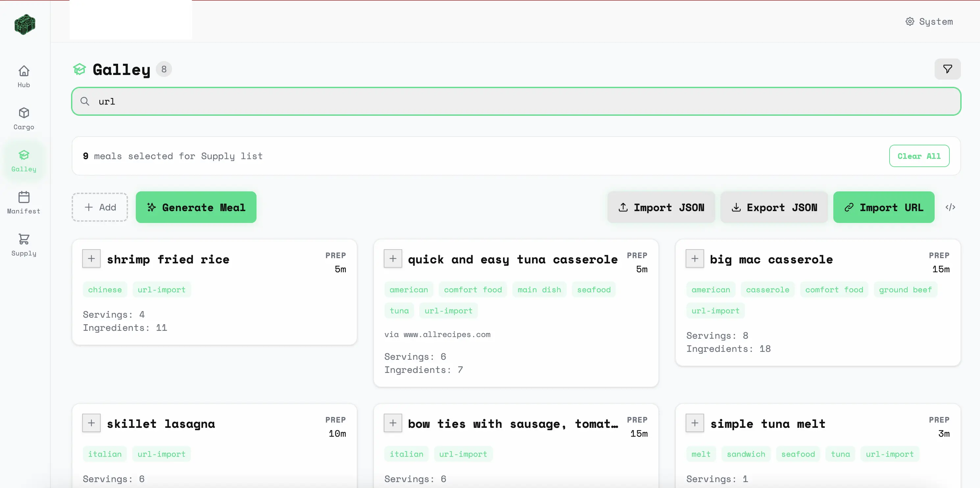
Task: Click Import URL
Action: click(x=883, y=207)
